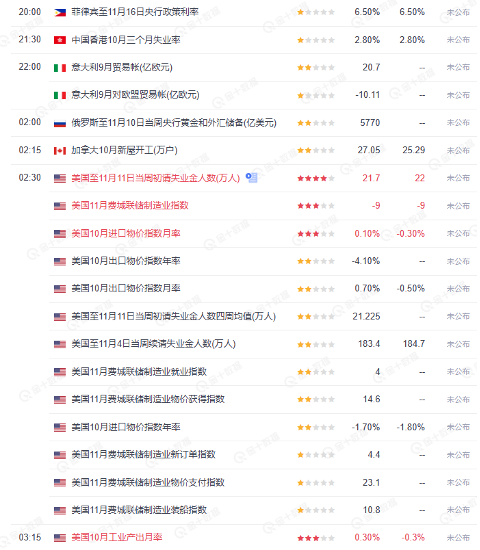Viewport: 480px width, 550px height.
Task: Click the Canada flag icon
Action: click(x=60, y=151)
